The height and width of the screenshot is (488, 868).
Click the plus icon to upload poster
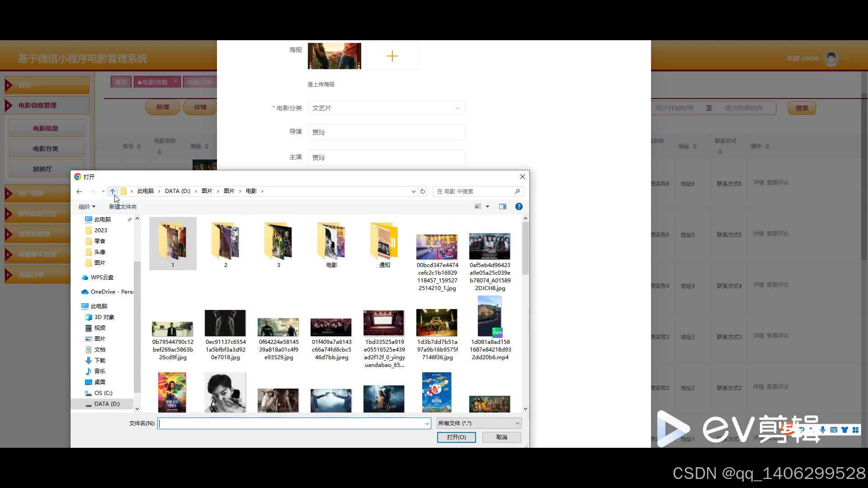[x=392, y=56]
